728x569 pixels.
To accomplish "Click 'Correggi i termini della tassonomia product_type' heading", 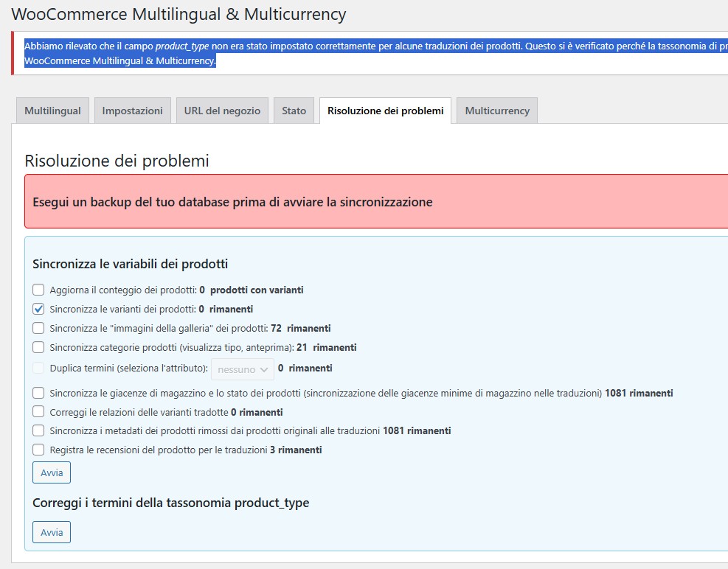I will coord(171,503).
